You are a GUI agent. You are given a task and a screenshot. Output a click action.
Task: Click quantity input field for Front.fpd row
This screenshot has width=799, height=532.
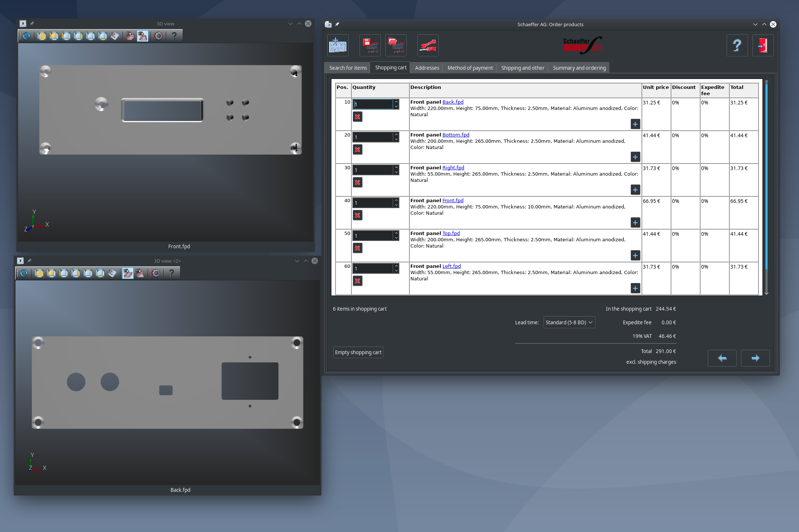click(373, 203)
